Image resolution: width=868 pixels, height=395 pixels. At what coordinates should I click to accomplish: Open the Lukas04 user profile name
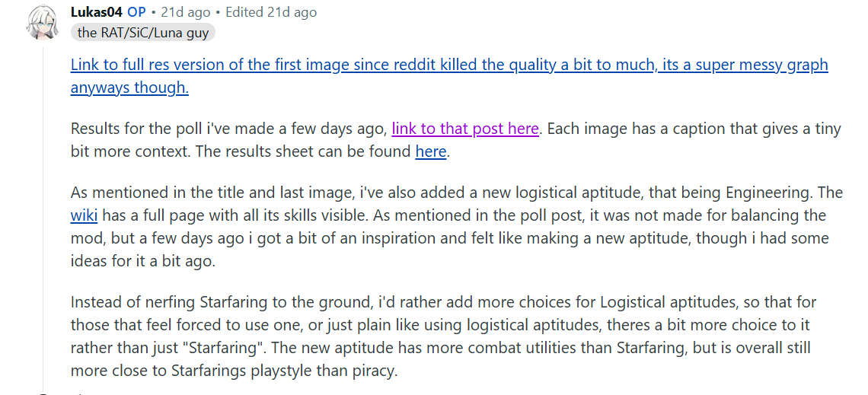96,12
